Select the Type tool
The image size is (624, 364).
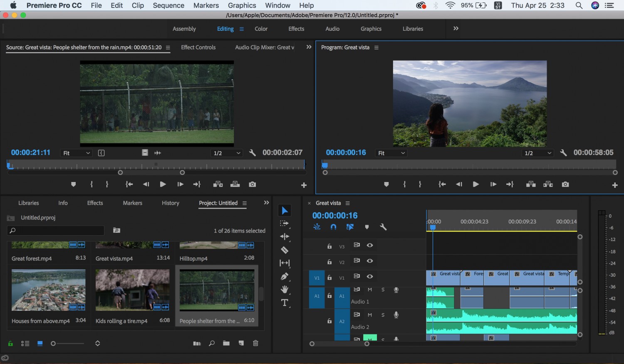tap(285, 303)
